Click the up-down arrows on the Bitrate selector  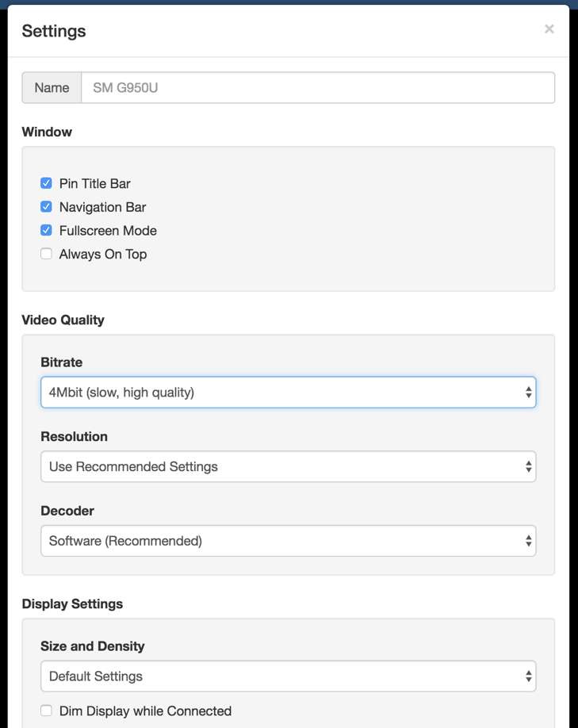coord(528,393)
